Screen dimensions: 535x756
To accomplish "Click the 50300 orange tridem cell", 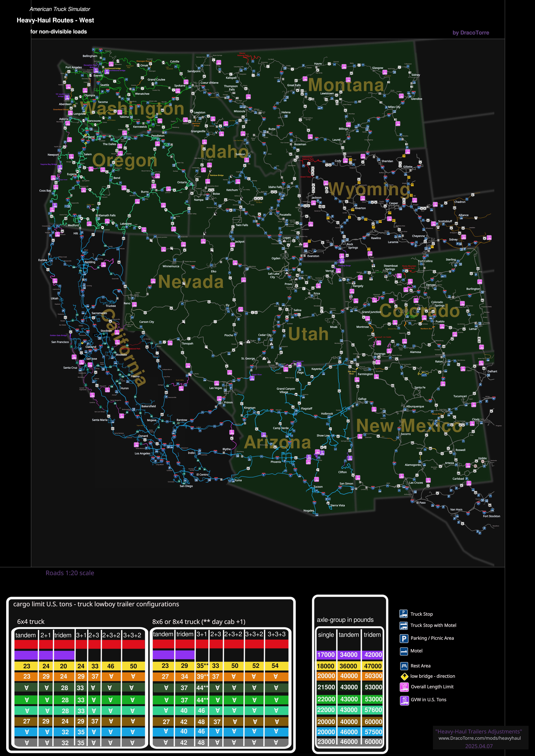I will click(x=373, y=676).
